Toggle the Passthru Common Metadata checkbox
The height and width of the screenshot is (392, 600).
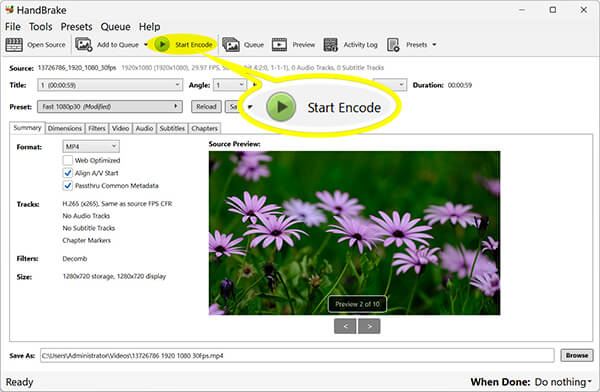point(68,186)
